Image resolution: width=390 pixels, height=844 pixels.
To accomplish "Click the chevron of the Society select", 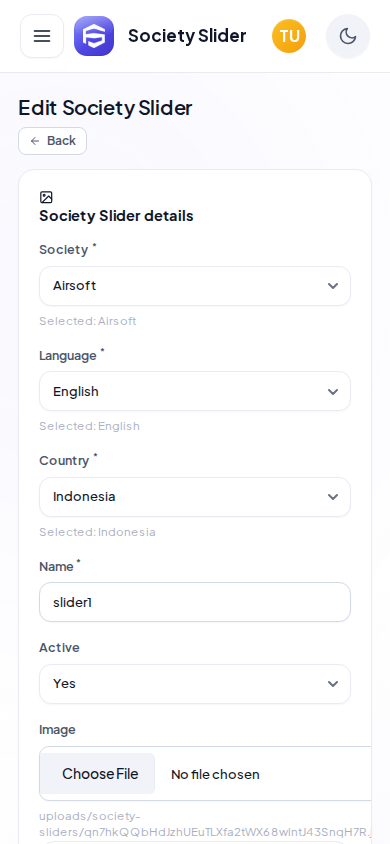I will tap(333, 286).
